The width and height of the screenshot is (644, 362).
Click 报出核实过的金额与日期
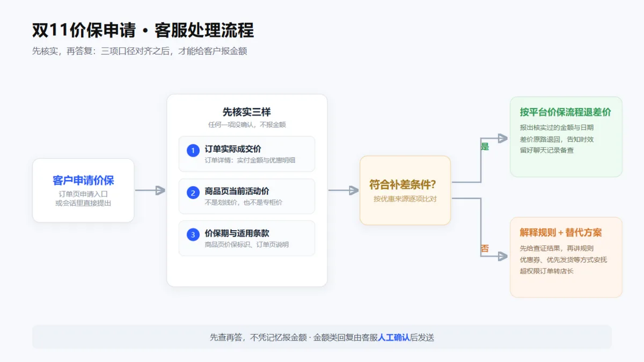click(x=557, y=128)
